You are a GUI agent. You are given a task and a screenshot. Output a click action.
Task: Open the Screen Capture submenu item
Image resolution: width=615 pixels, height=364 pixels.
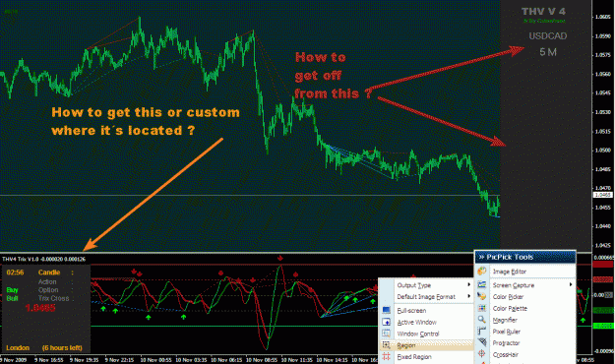514,285
